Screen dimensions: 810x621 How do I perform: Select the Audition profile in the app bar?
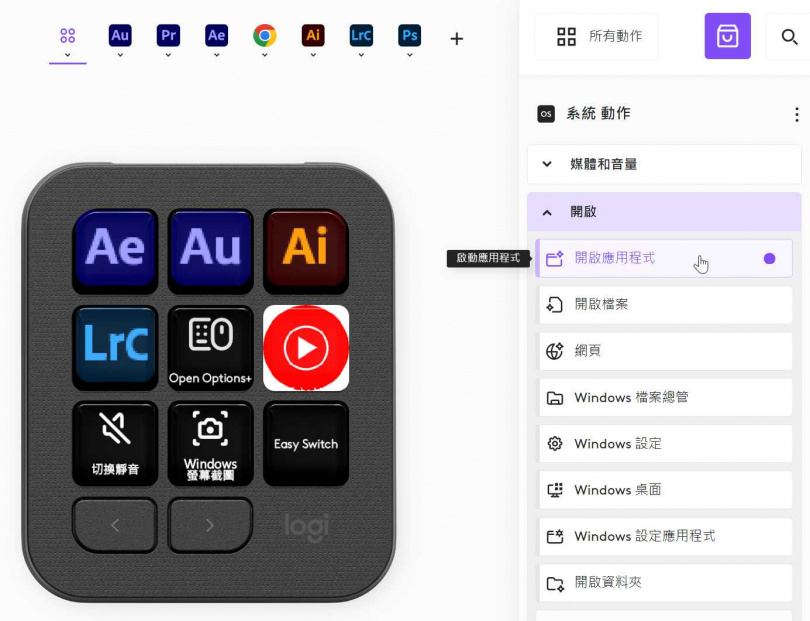pos(120,33)
